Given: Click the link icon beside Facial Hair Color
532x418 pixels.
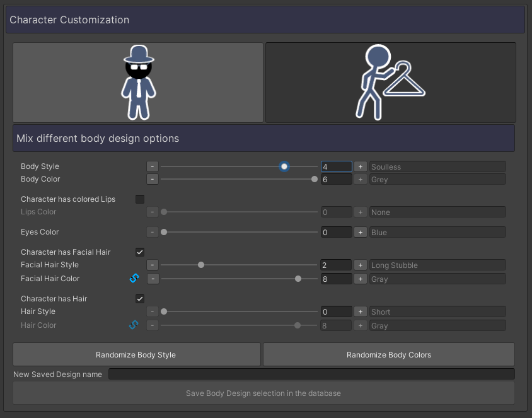Looking at the screenshot, I should pos(134,278).
